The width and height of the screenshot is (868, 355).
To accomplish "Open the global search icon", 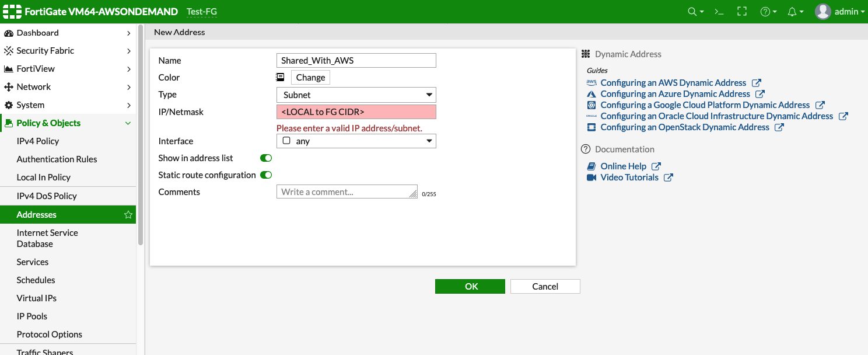I will click(694, 11).
